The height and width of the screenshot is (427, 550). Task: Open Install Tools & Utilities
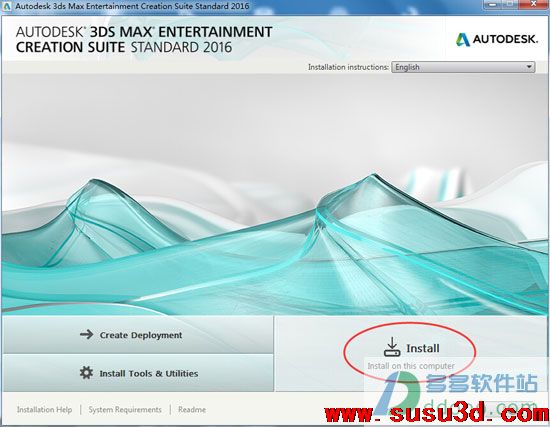pyautogui.click(x=138, y=373)
